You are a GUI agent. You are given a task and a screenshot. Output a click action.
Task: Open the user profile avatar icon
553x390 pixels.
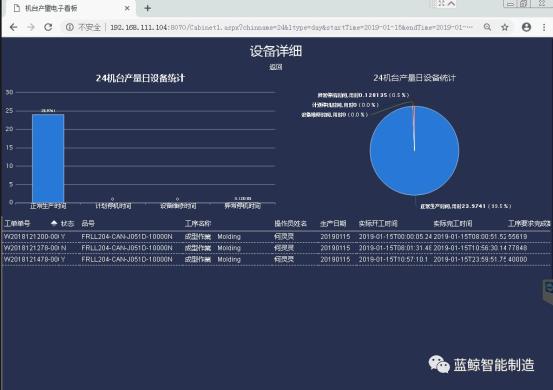coord(526,27)
